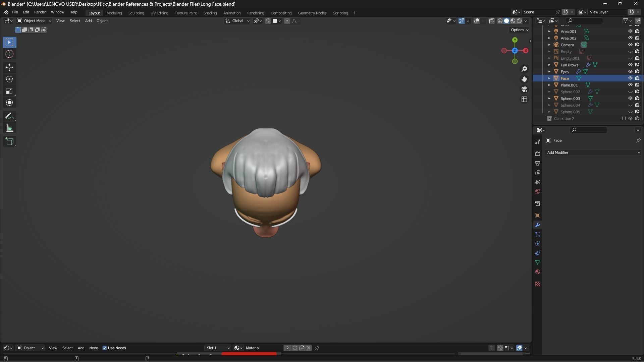
Task: Click the viewport Options button
Action: 519,30
